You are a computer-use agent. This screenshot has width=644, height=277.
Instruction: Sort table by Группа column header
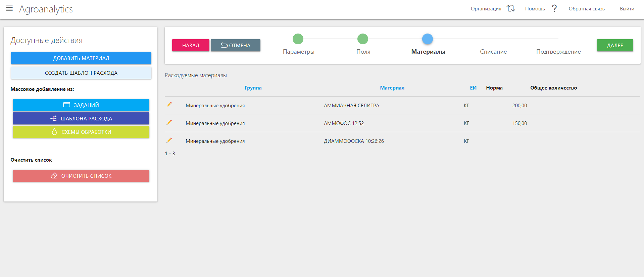(x=253, y=88)
